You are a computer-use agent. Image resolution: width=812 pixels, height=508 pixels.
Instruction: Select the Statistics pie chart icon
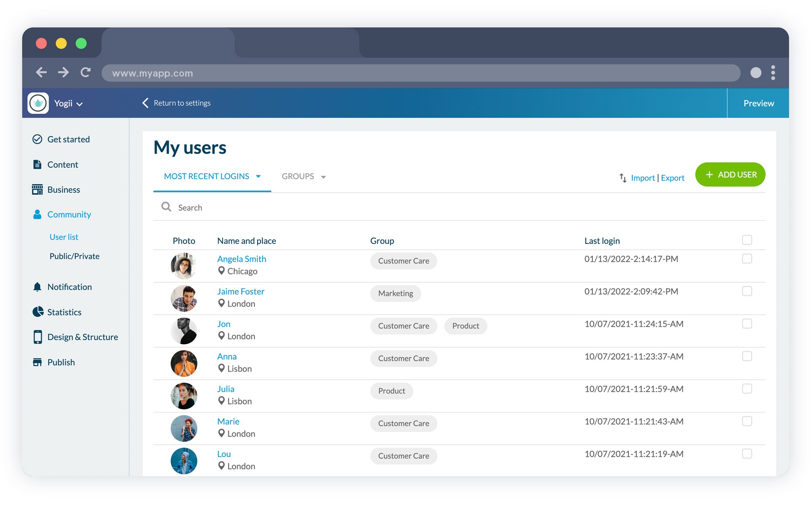[37, 312]
